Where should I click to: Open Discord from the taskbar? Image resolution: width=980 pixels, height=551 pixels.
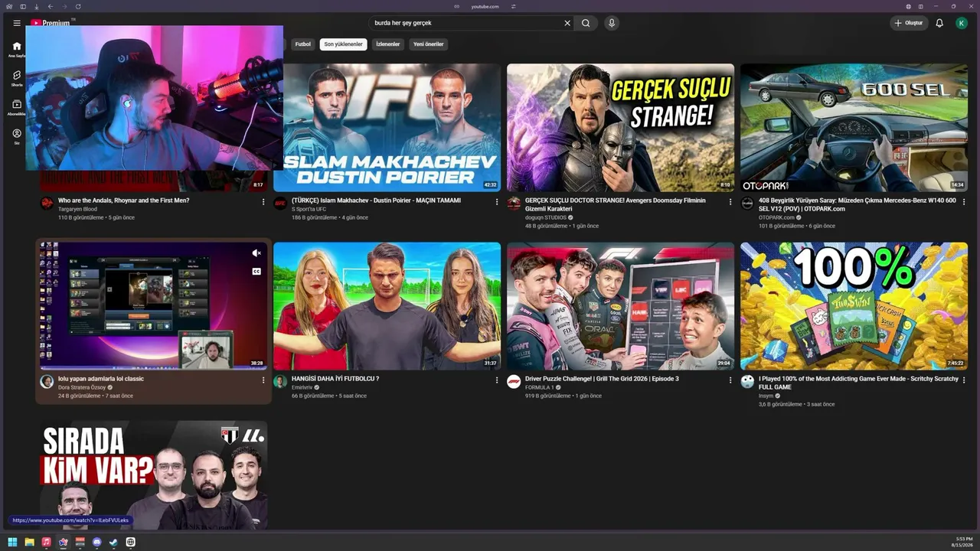pos(96,542)
